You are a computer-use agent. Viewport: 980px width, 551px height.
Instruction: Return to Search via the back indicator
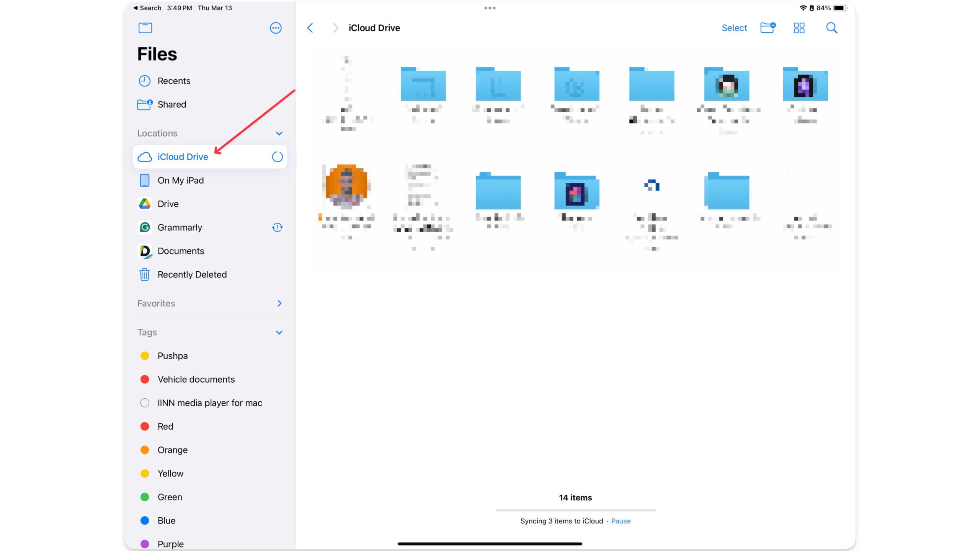pos(147,8)
